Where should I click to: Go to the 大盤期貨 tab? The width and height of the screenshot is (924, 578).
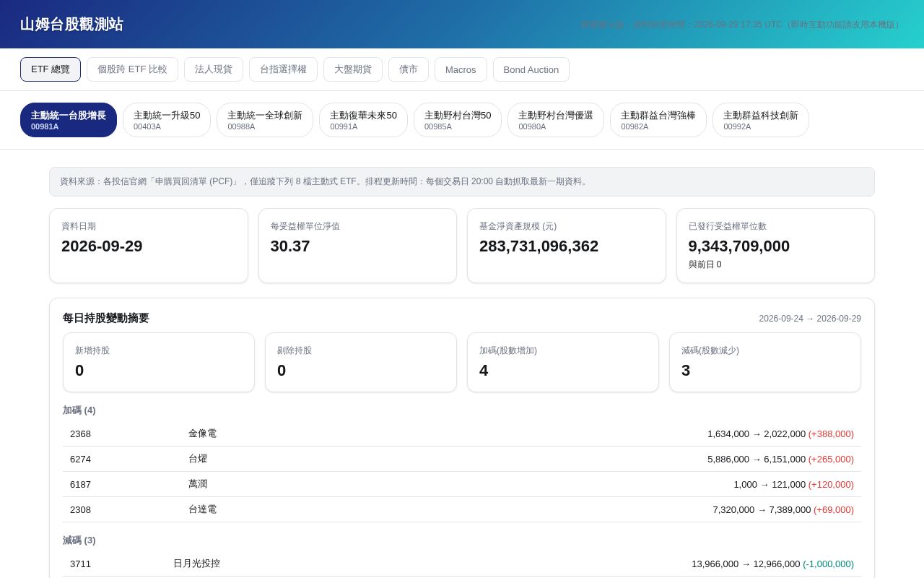point(353,69)
